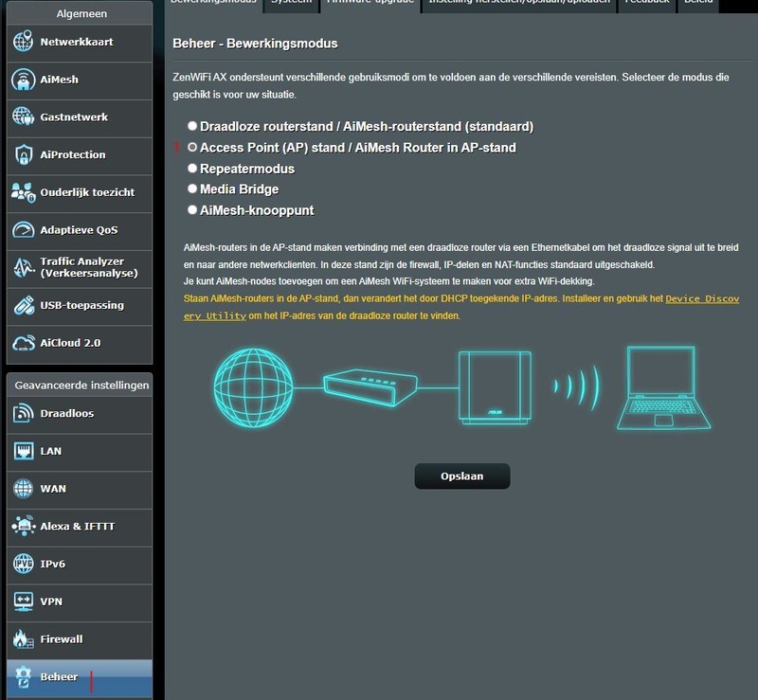The width and height of the screenshot is (758, 700).
Task: Select the Media Bridge radio button
Action: (192, 188)
